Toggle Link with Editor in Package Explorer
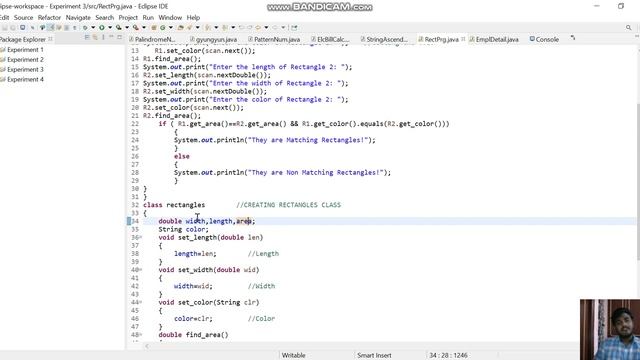The image size is (640, 360). click(95, 37)
